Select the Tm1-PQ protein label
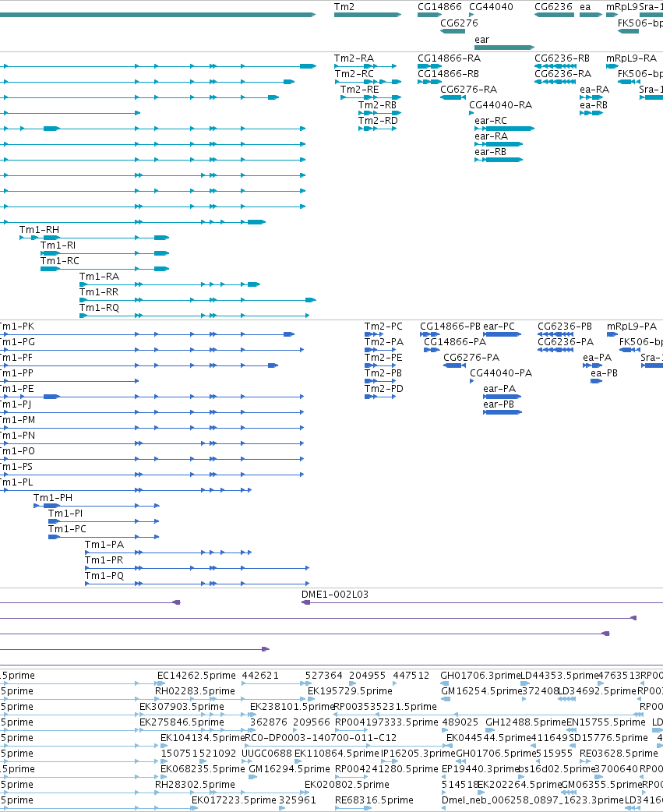This screenshot has height=812, width=663. [x=104, y=575]
